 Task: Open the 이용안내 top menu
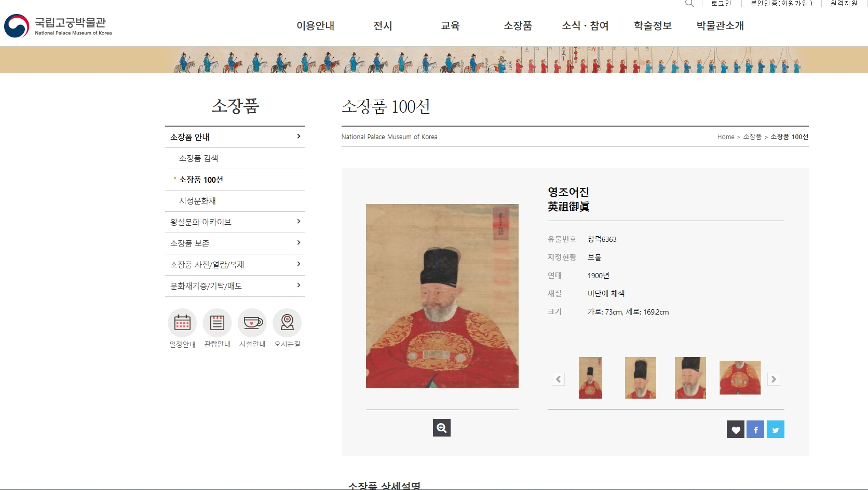315,25
